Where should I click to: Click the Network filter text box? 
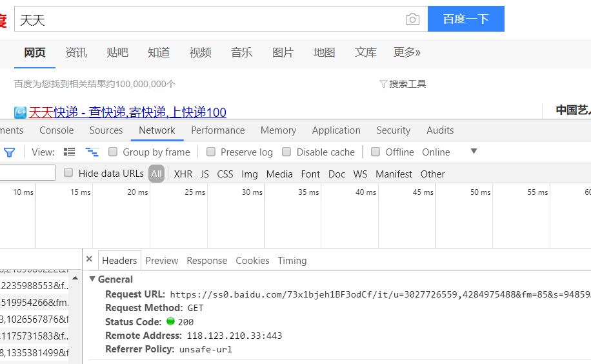28,173
